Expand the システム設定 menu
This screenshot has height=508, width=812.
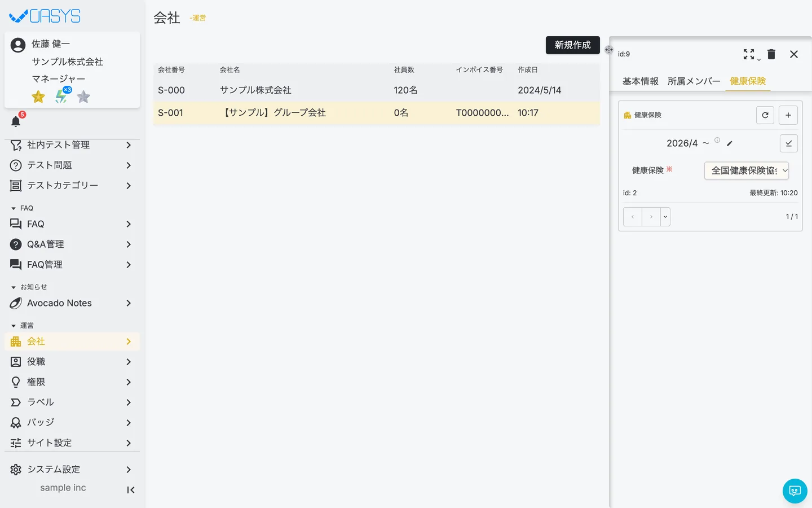coord(72,470)
